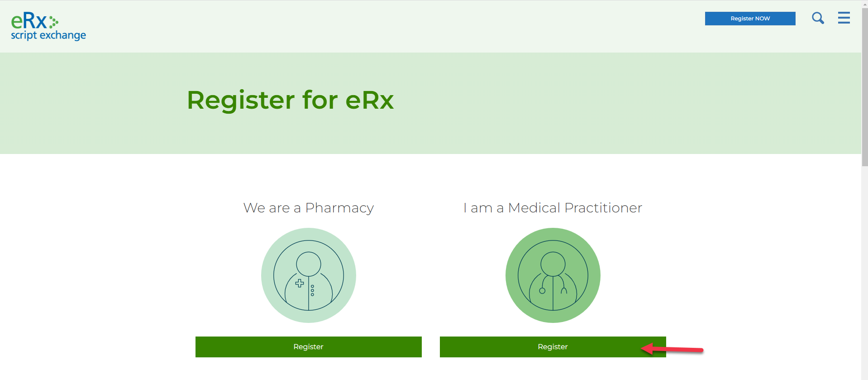
Task: Click the practitioner Register button indicated by the arrow
Action: tap(552, 346)
